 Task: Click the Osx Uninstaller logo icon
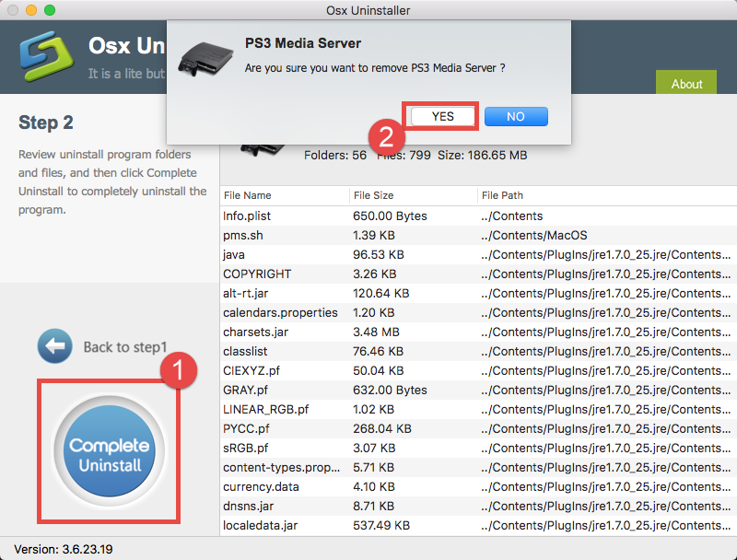coord(46,56)
